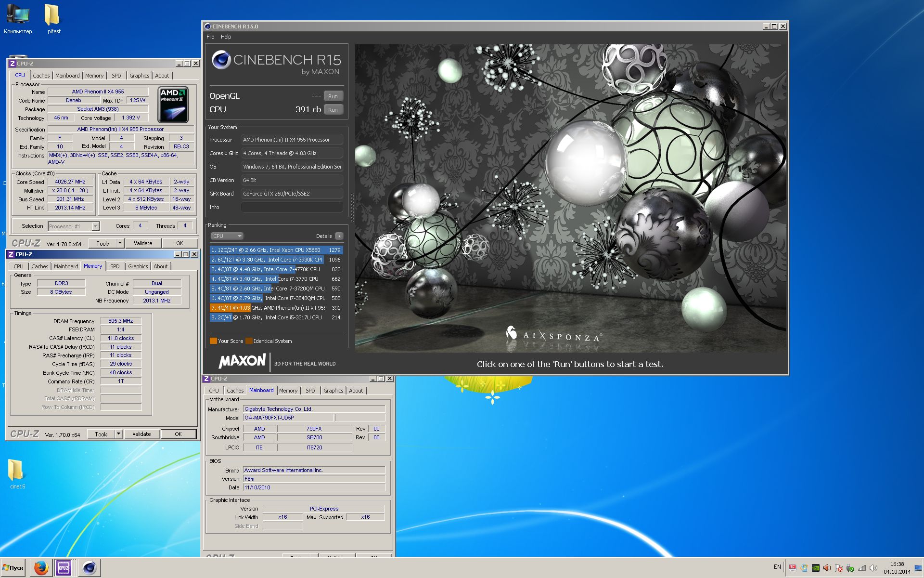Open the pifast folder on desktop
Viewport: 924px width, 578px height.
point(53,19)
